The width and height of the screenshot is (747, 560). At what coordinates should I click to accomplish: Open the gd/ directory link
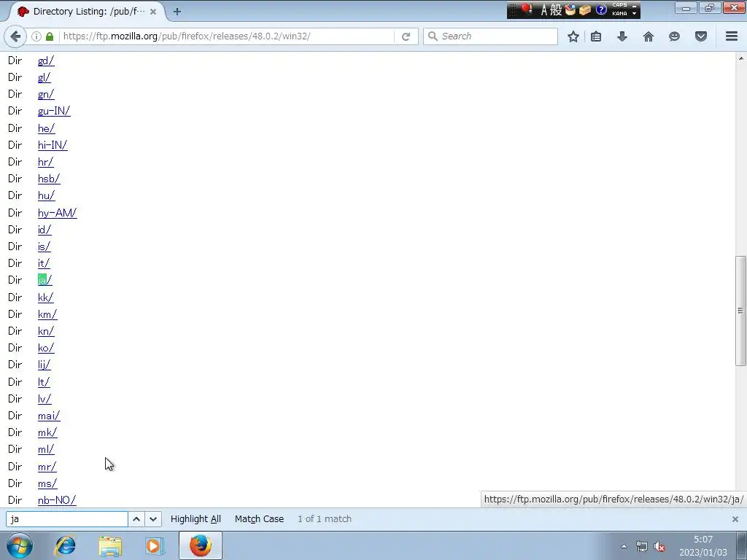pyautogui.click(x=46, y=61)
